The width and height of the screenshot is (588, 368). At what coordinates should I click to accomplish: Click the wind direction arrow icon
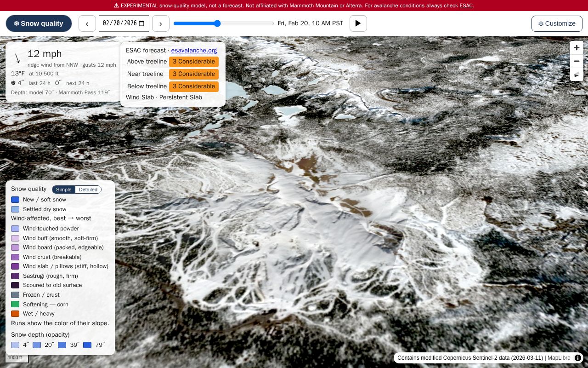coord(17,58)
